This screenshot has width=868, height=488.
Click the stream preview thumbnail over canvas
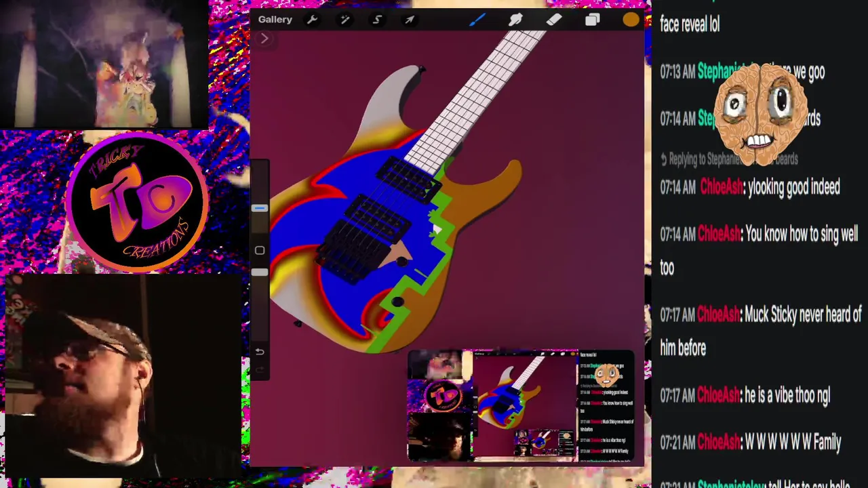click(x=521, y=405)
